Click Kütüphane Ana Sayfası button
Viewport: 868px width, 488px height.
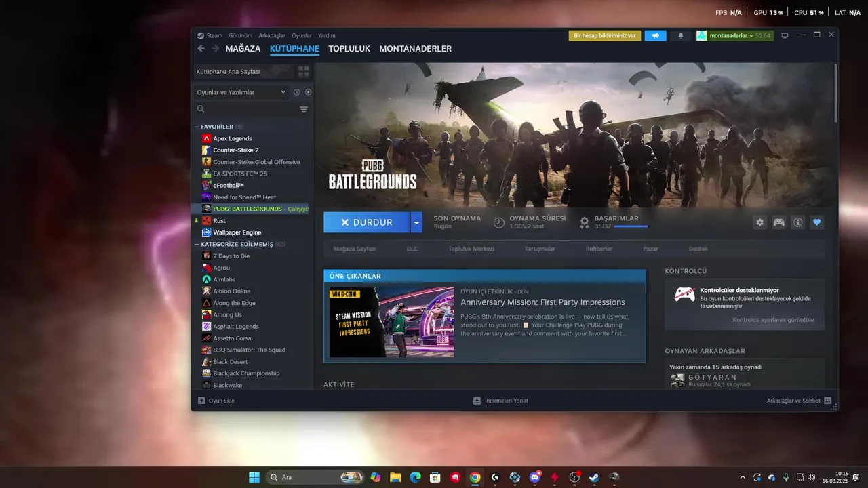[x=244, y=71]
